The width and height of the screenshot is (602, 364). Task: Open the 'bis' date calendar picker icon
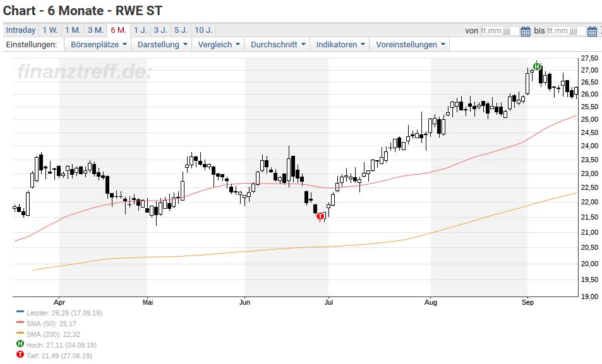(592, 31)
